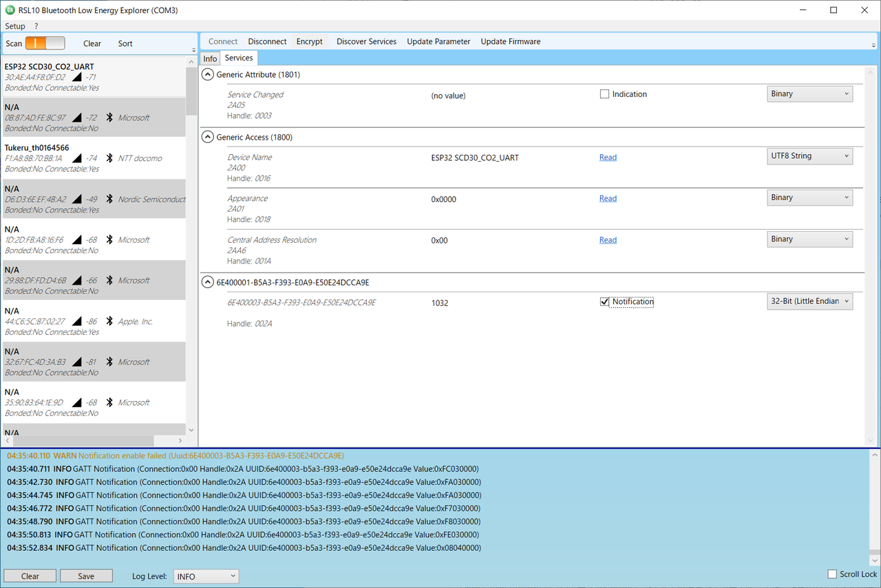The height and width of the screenshot is (588, 881).
Task: Open the Log Level INFO dropdown
Action: 206,576
